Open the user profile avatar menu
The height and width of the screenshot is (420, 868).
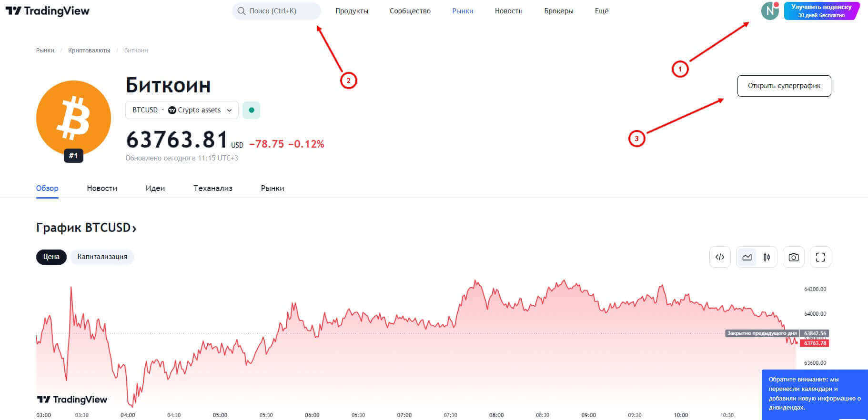769,11
